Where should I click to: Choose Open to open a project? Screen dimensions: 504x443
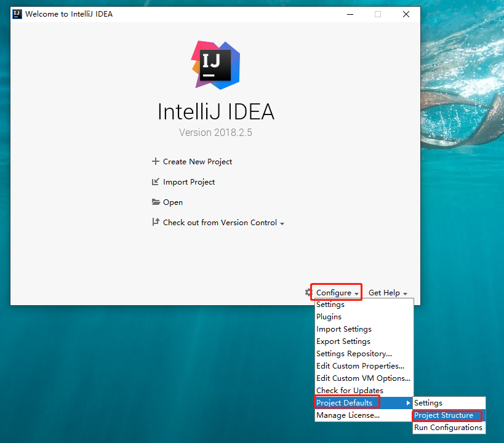(172, 202)
